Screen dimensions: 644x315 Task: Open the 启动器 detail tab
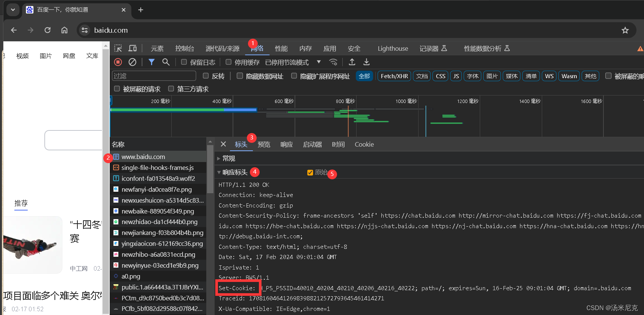(312, 144)
